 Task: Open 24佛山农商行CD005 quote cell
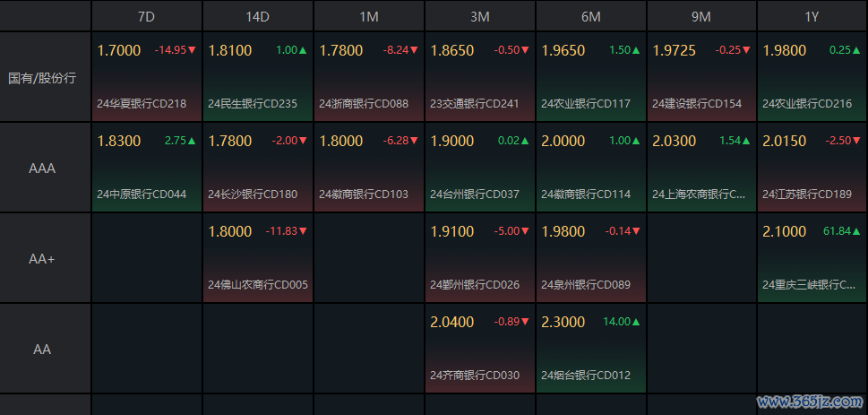[x=258, y=258]
